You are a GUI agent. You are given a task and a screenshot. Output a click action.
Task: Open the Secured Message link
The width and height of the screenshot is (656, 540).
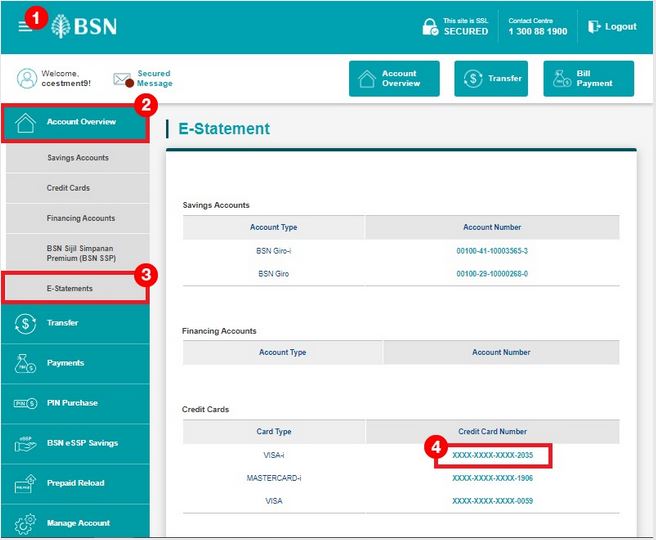[x=154, y=79]
